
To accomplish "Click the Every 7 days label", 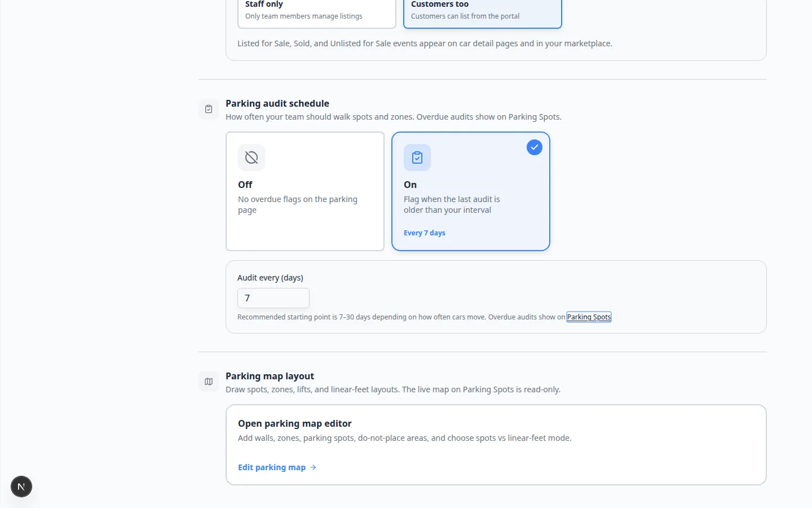I will pos(425,233).
